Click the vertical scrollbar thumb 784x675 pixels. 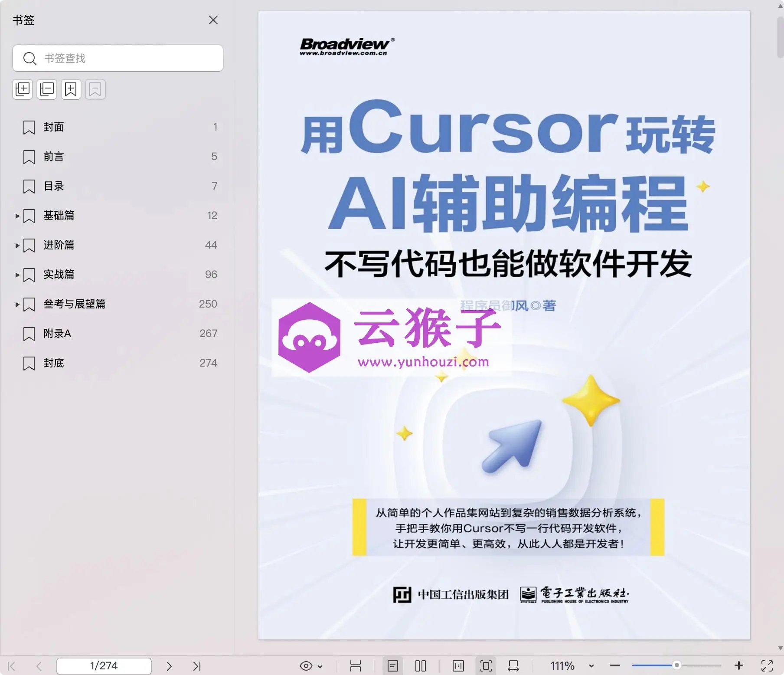click(x=780, y=36)
